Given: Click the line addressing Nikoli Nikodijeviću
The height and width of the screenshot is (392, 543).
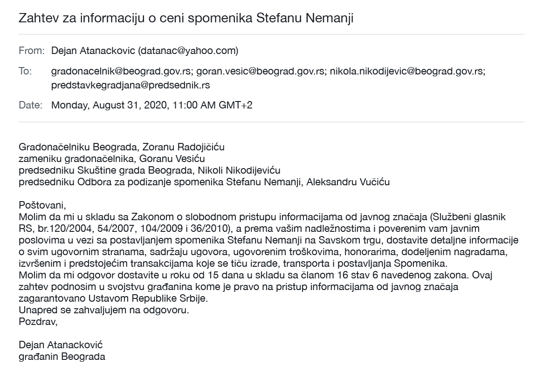Looking at the screenshot, I should coord(150,170).
